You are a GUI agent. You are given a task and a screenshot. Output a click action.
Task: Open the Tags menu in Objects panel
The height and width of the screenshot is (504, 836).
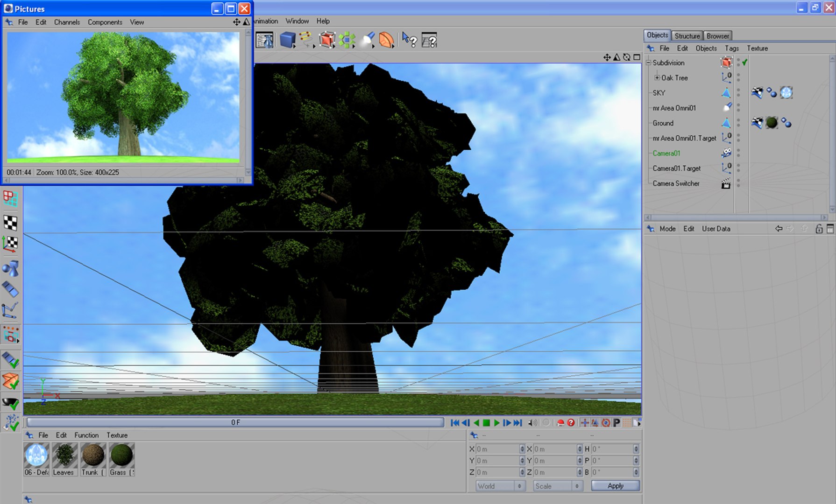point(732,48)
